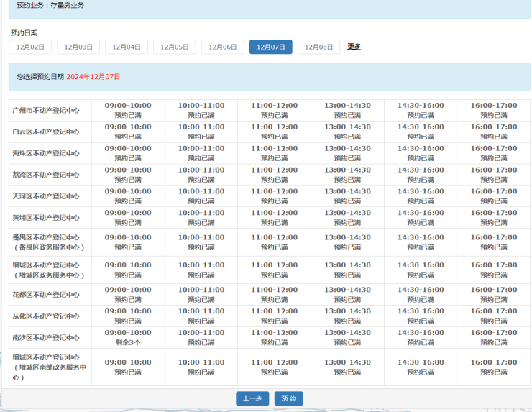532x412 pixels.
Task: Choose 荔湾区 13:00-14:30 time slot
Action: (x=347, y=175)
